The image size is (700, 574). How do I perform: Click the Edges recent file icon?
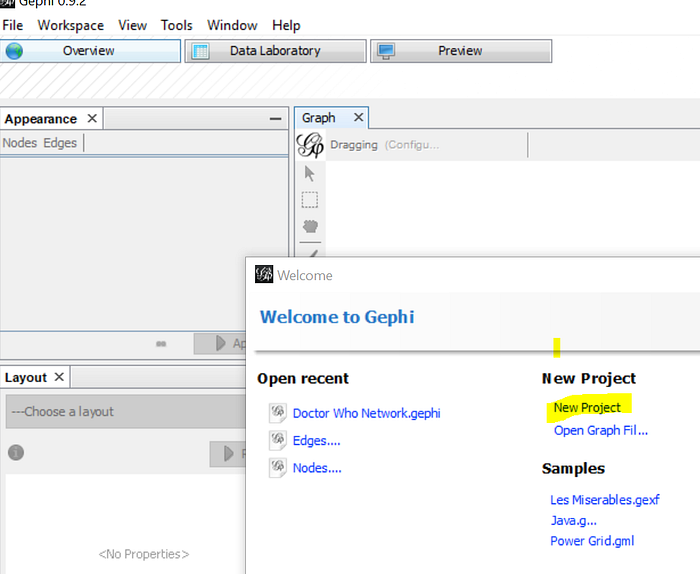278,440
